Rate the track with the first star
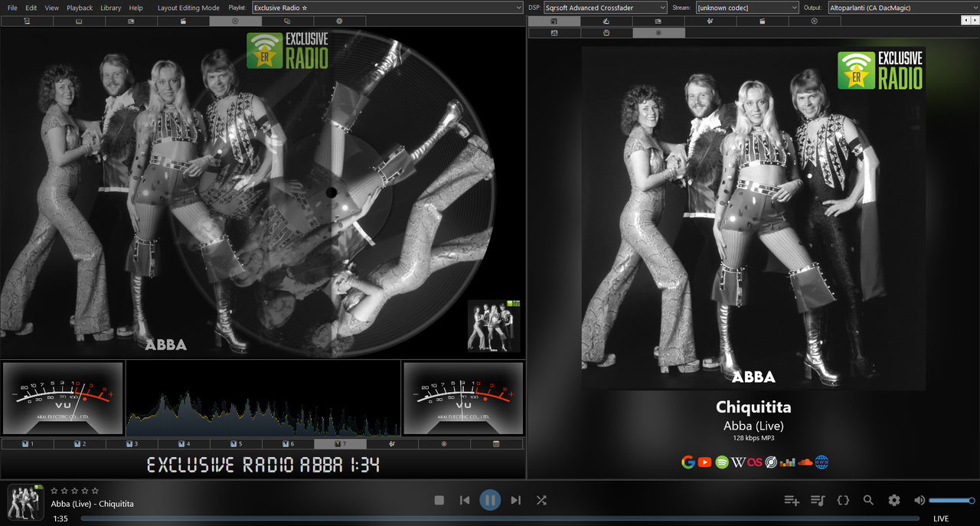Image resolution: width=980 pixels, height=526 pixels. point(54,491)
